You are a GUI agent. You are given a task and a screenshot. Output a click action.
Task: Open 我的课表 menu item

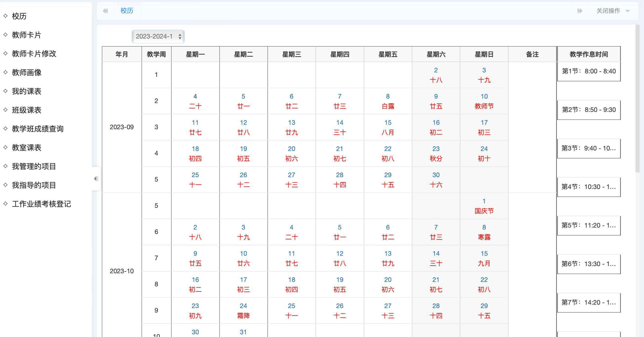(x=26, y=91)
